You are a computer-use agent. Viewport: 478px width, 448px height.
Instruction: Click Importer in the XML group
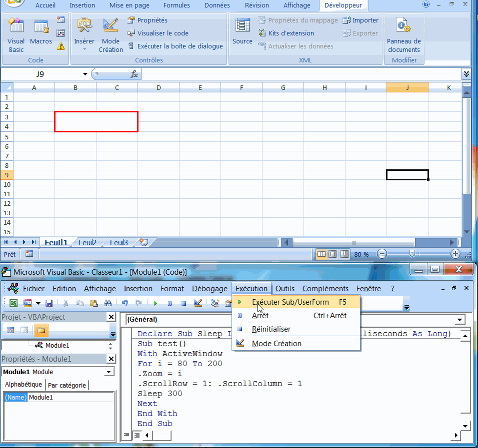(360, 20)
